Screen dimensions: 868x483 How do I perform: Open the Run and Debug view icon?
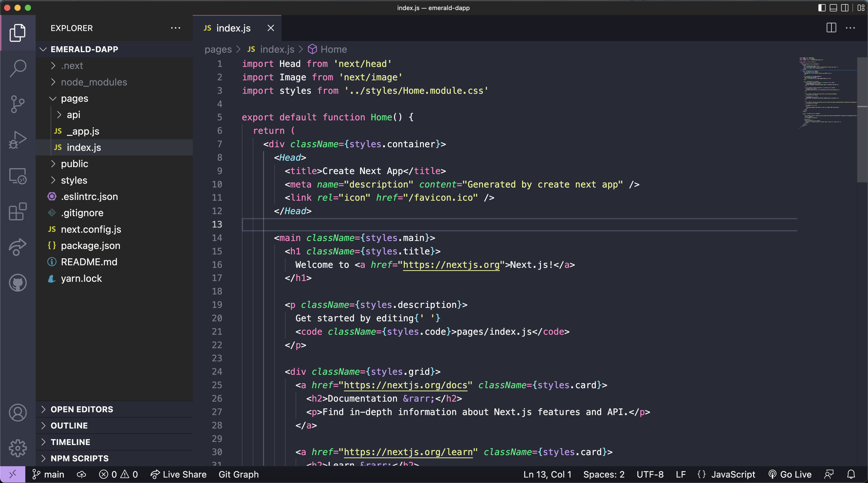click(18, 139)
